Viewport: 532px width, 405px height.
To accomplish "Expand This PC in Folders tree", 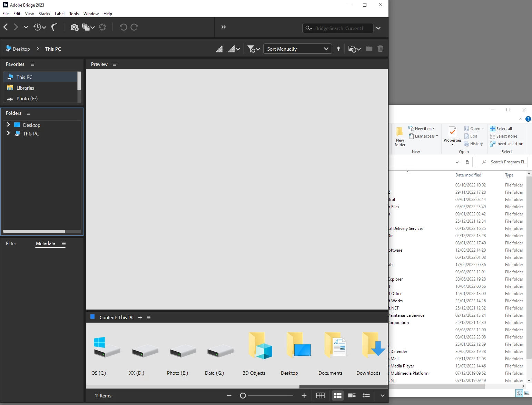I will click(8, 133).
